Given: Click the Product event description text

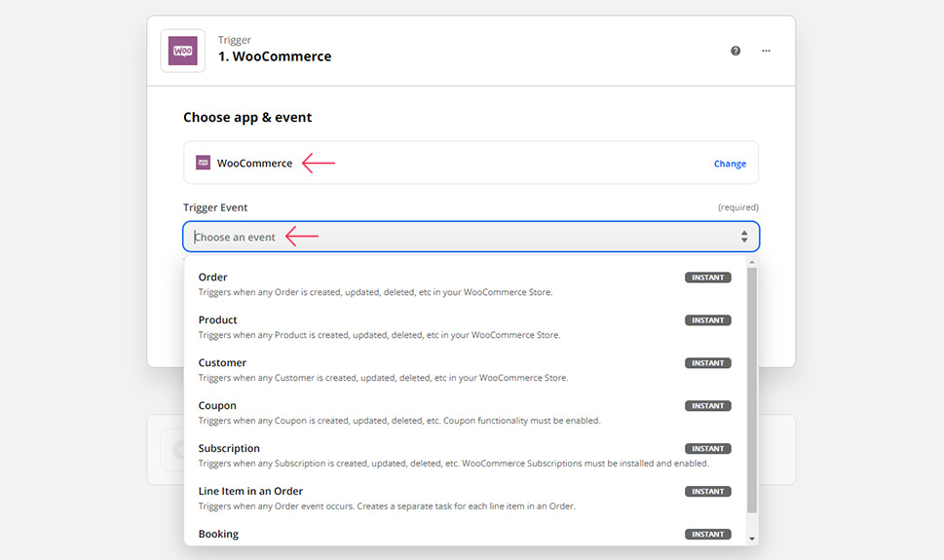Looking at the screenshot, I should point(379,335).
